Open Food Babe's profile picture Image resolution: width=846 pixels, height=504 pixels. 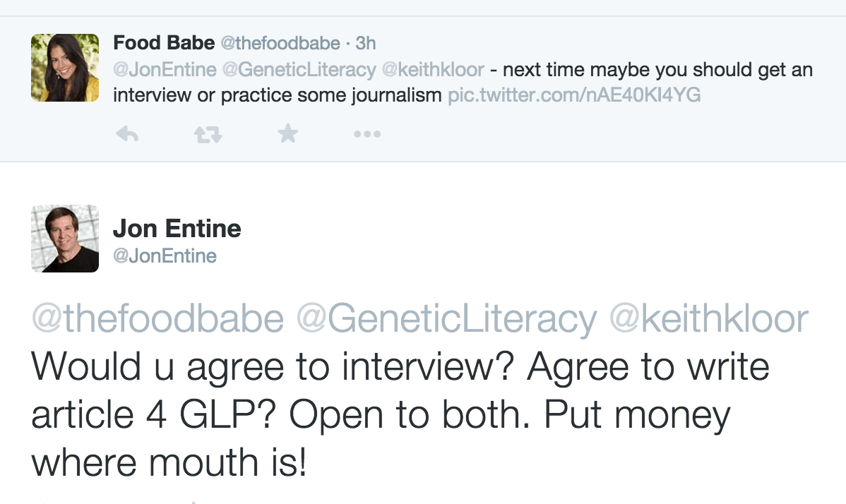tap(65, 68)
